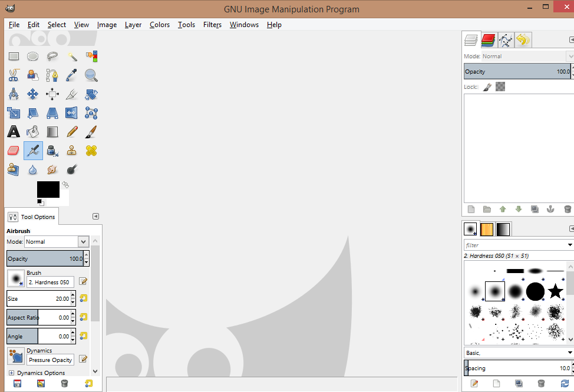Select the Bucket Fill tool

pyautogui.click(x=32, y=131)
